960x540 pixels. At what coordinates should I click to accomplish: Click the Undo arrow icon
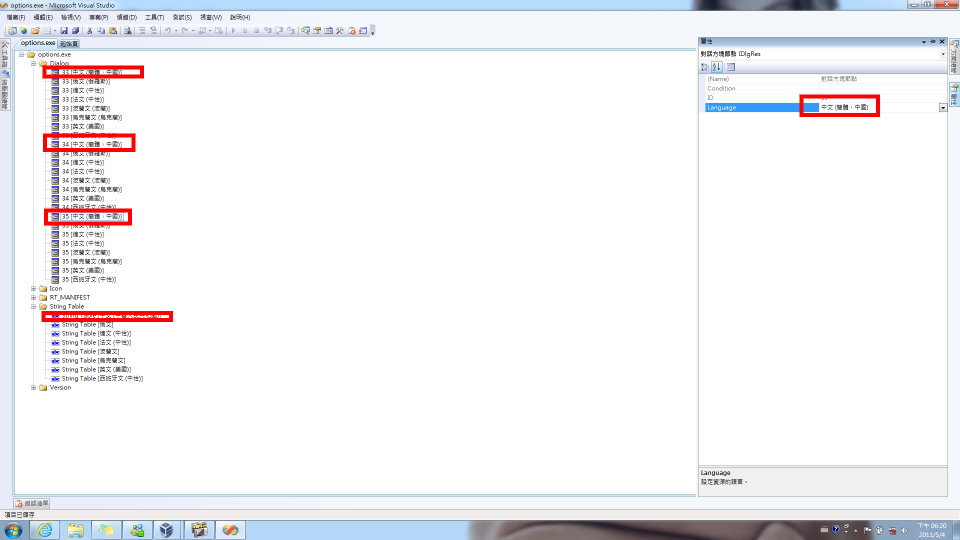[167, 31]
